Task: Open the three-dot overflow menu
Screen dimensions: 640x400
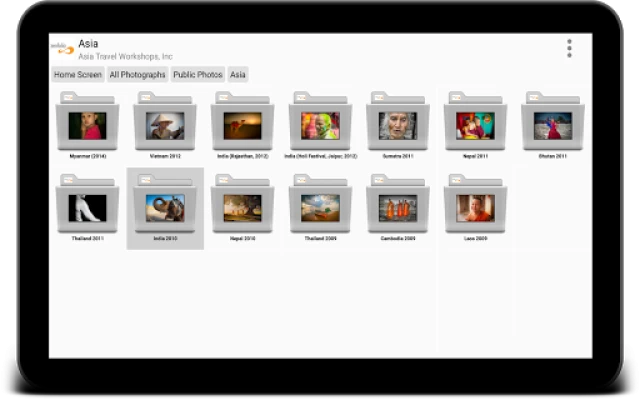Action: tap(569, 48)
